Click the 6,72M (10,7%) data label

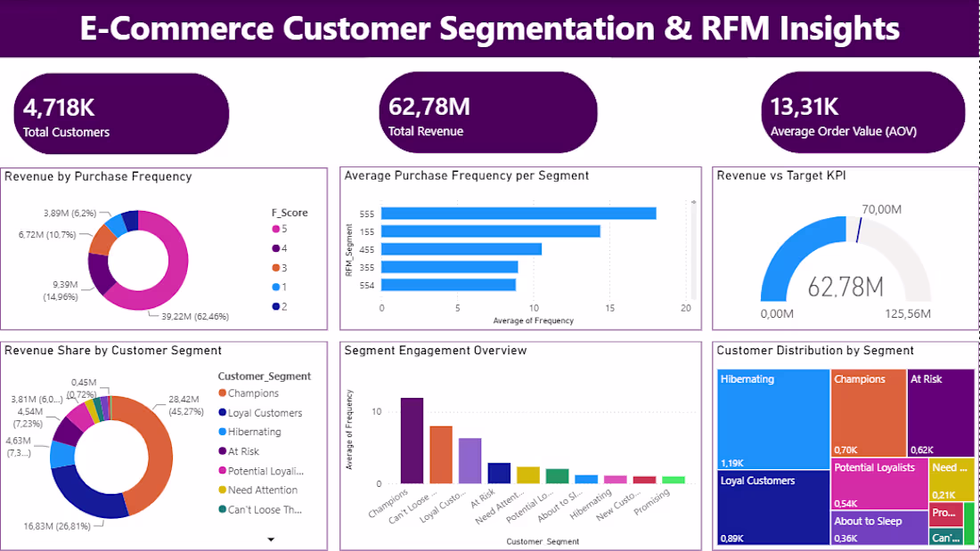click(x=47, y=235)
